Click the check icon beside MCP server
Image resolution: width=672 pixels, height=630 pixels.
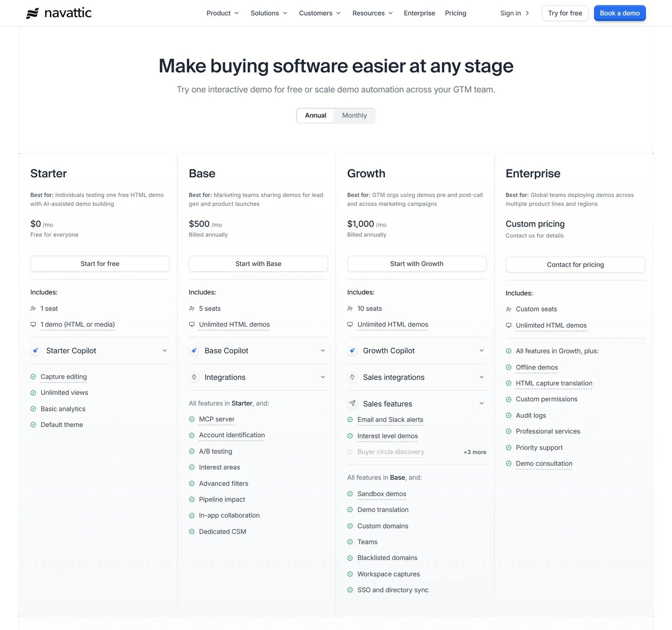192,419
